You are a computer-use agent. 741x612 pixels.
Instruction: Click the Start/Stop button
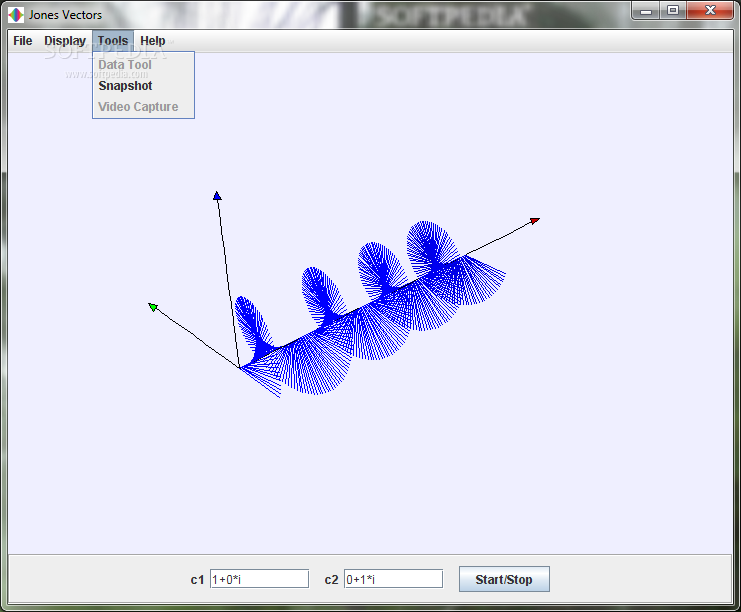(504, 579)
